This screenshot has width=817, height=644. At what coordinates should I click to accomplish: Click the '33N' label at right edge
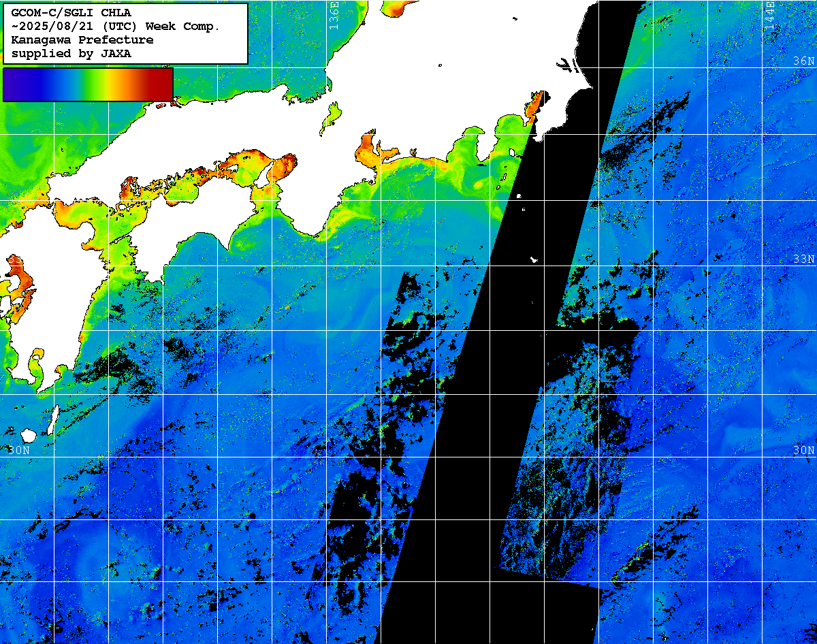(804, 259)
